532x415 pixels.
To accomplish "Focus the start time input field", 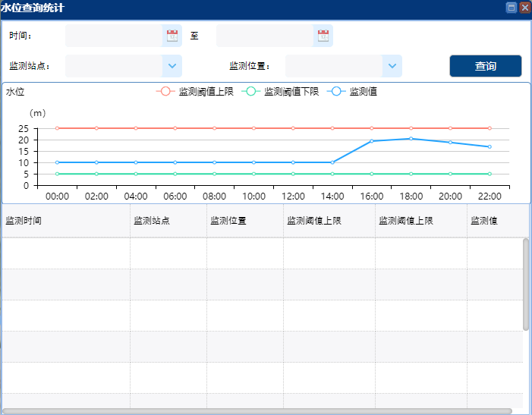I will click(114, 36).
